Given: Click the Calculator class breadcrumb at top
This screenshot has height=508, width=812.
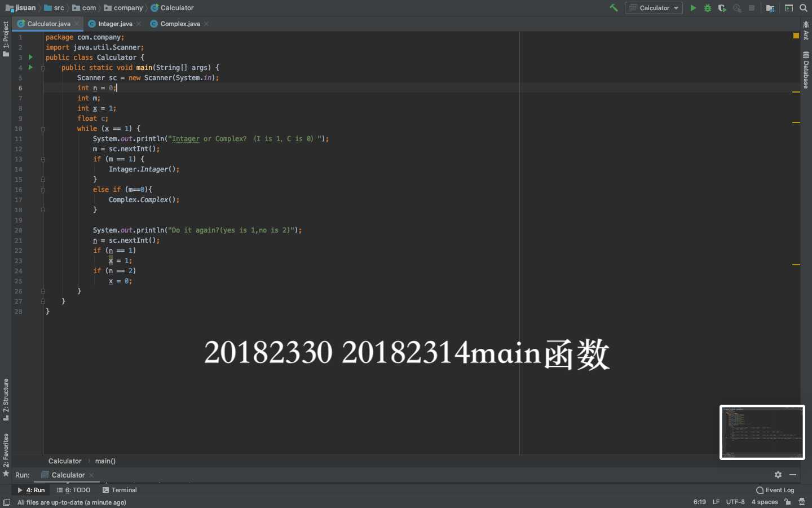Looking at the screenshot, I should coord(172,8).
